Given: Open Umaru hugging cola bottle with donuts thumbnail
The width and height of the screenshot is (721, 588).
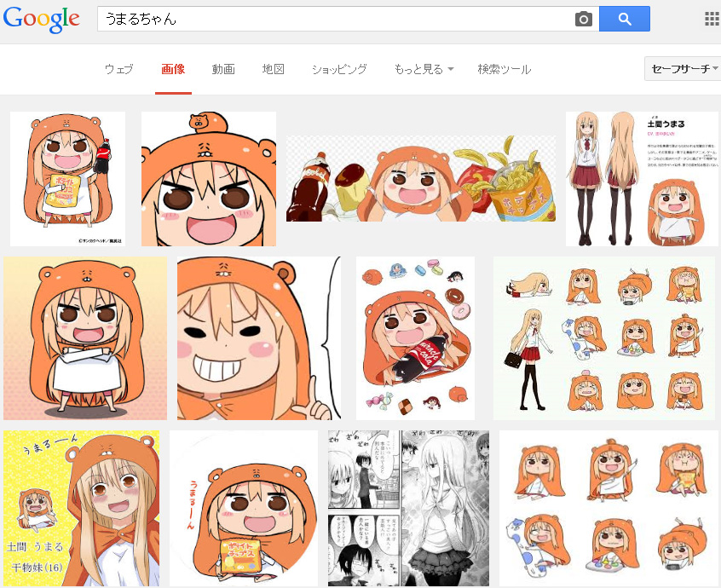Looking at the screenshot, I should (x=415, y=338).
